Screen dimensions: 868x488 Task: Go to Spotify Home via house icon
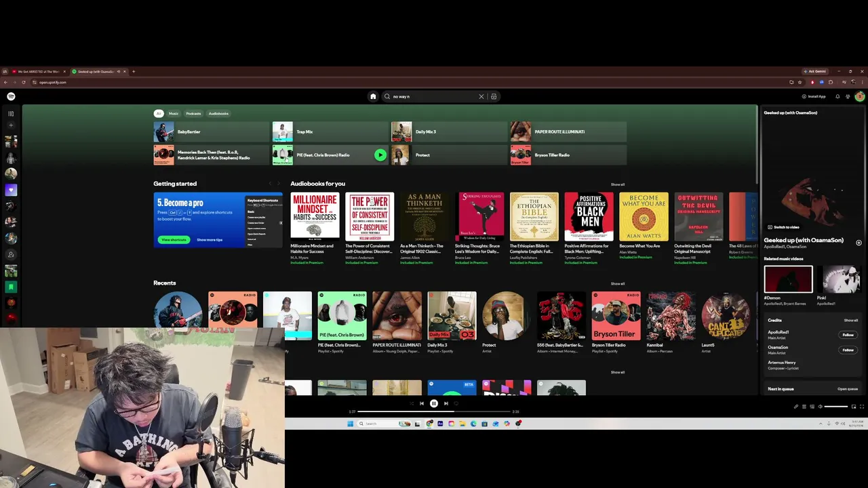(373, 96)
